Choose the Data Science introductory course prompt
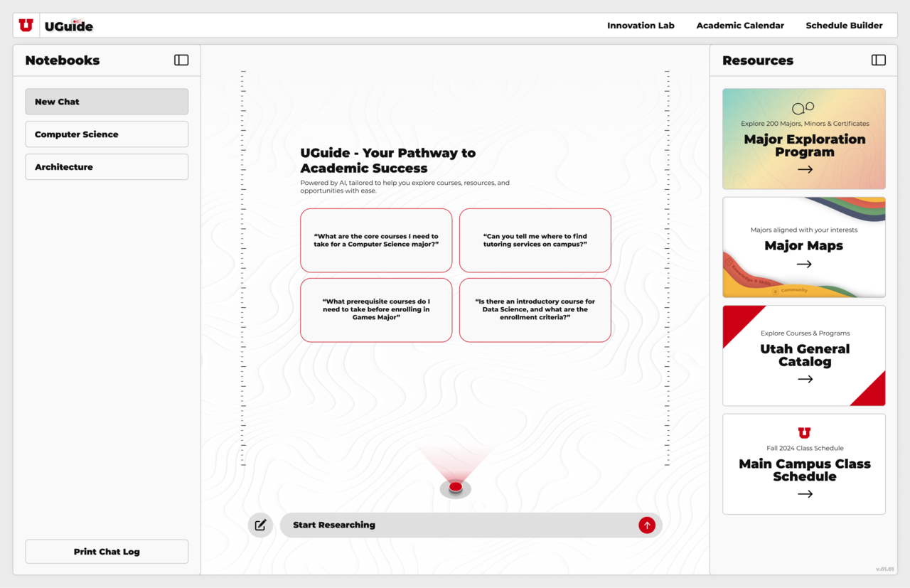Image resolution: width=910 pixels, height=588 pixels. point(535,310)
